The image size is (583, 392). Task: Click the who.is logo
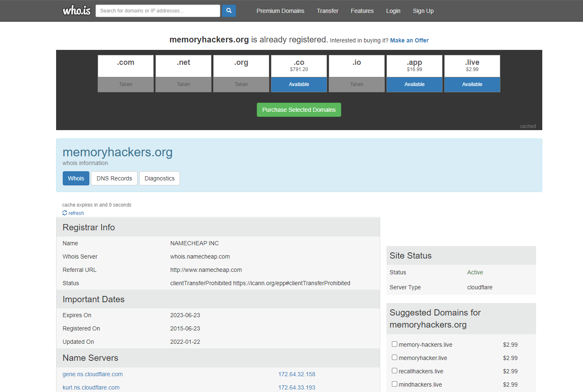coord(76,11)
